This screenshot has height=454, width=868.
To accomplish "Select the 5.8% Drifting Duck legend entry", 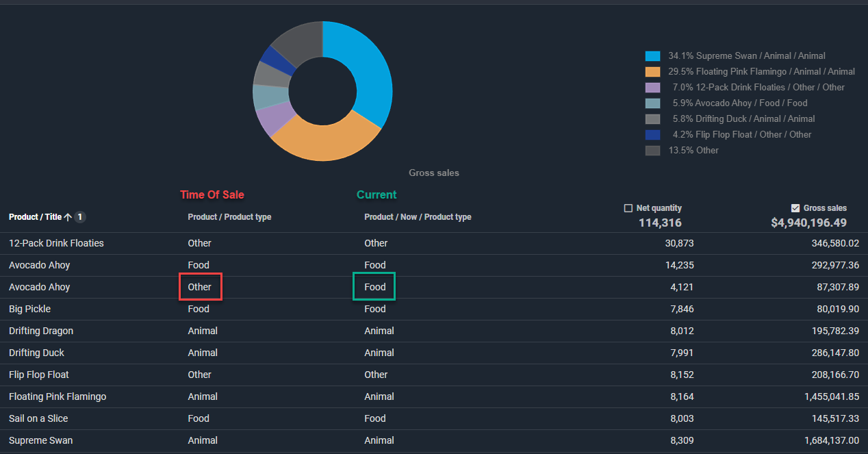I will click(x=743, y=119).
